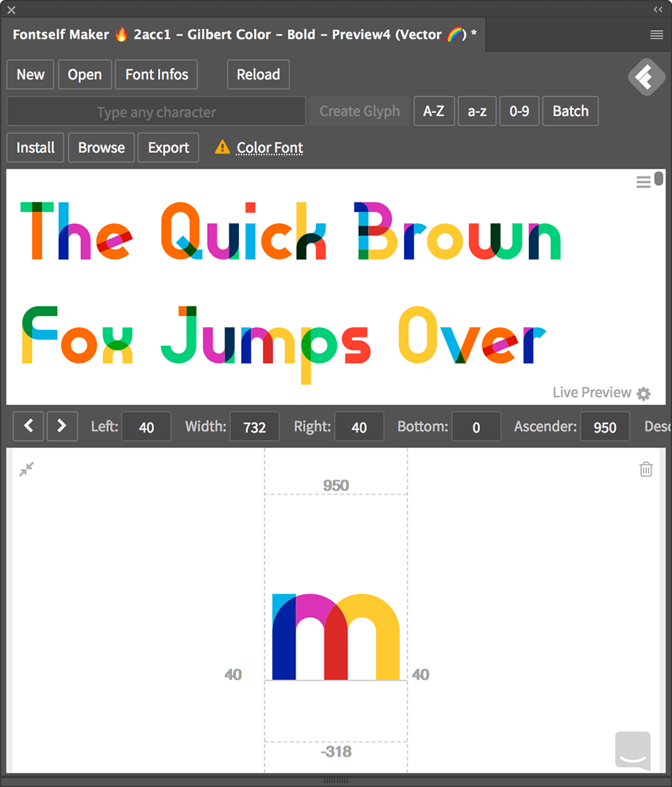Close the Fontself Maker panel
Screen dimensions: 672x787
tap(11, 9)
